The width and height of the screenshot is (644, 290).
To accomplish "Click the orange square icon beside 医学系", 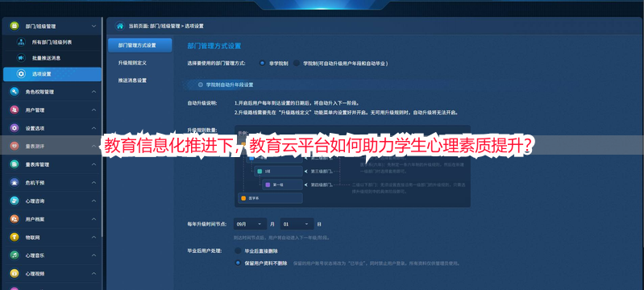I will point(243,198).
